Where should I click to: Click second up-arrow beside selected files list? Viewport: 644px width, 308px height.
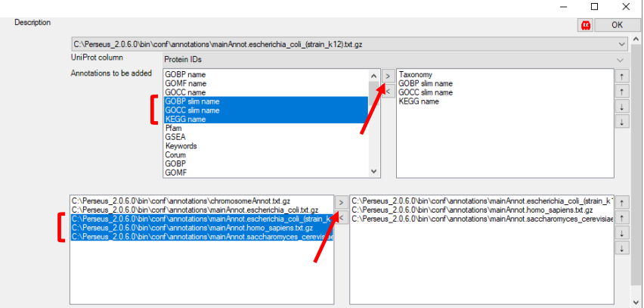coord(622,217)
